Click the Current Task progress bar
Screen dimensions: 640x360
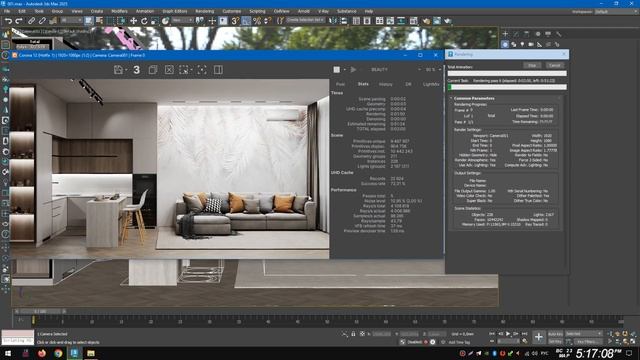(507, 87)
